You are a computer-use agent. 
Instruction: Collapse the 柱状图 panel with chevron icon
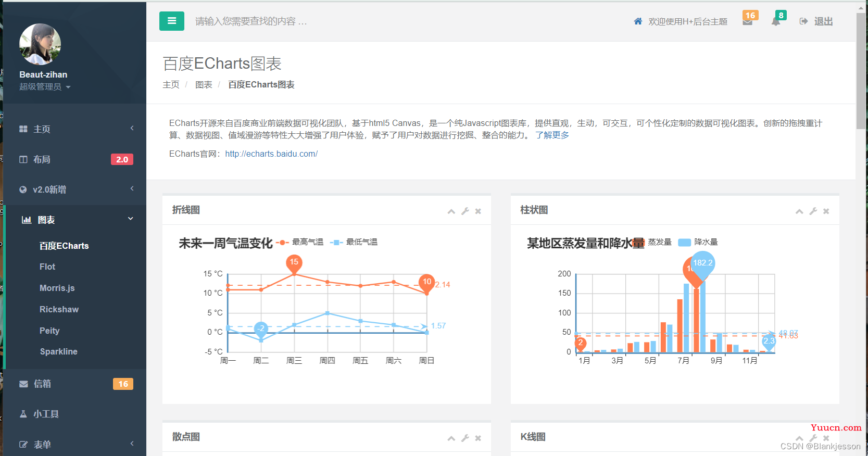click(x=799, y=211)
